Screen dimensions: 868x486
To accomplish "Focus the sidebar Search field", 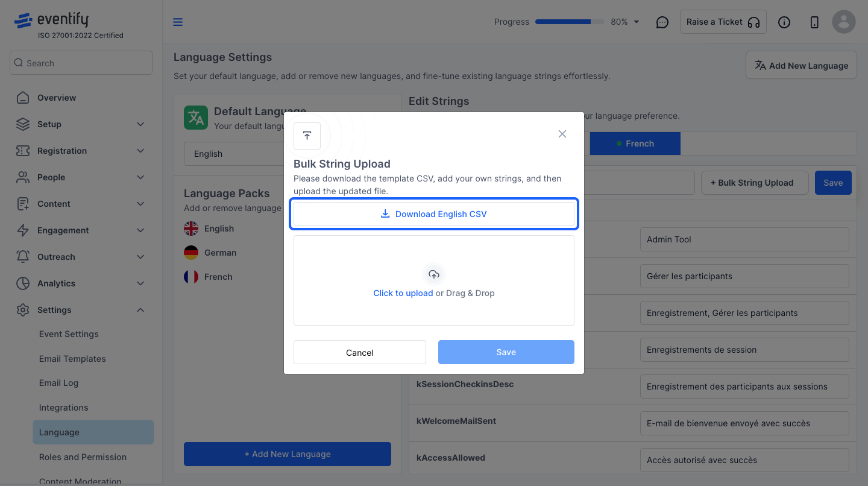I will (x=81, y=63).
